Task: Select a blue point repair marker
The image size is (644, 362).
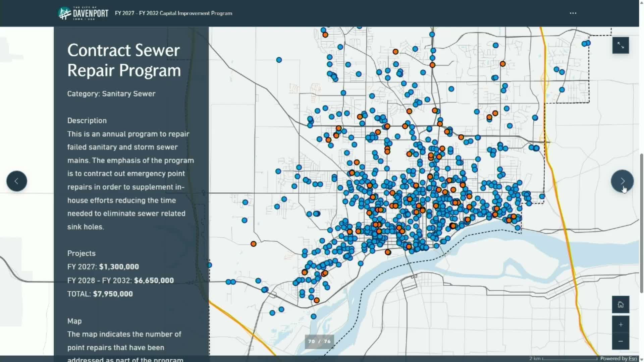Action: pos(279,59)
